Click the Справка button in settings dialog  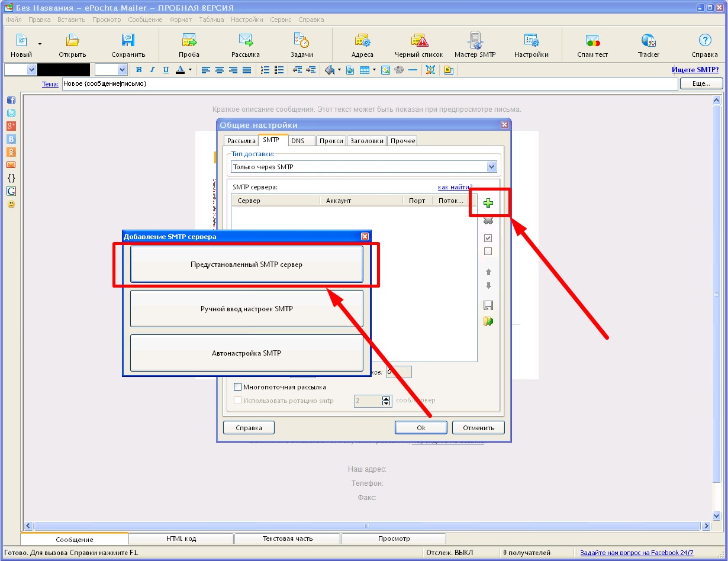pyautogui.click(x=249, y=428)
